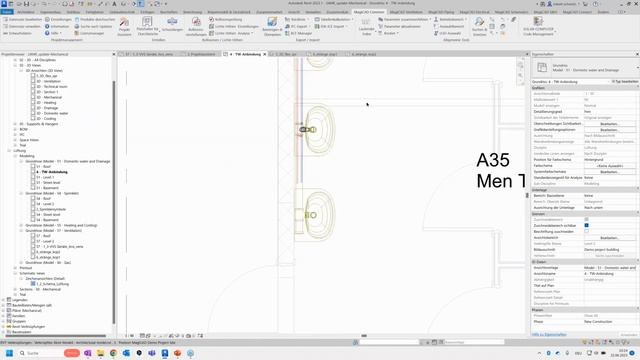Click the Information icon in the ribbon
The height and width of the screenshot is (360, 640).
47,26
